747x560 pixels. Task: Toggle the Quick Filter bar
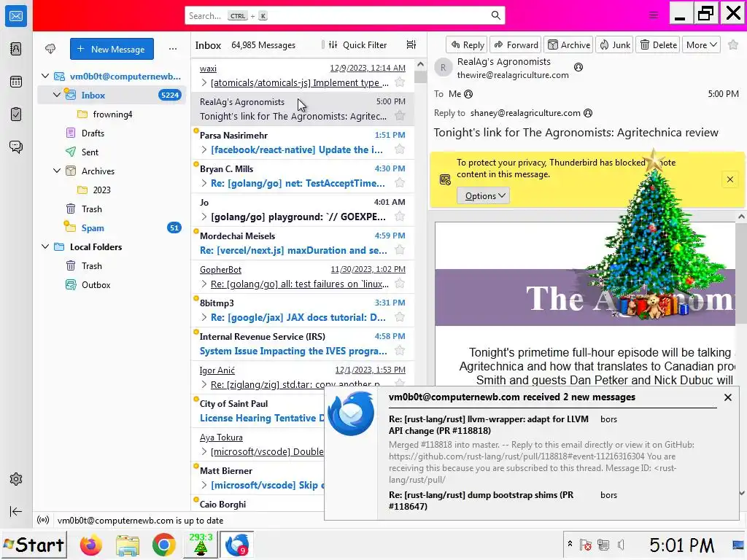pos(358,44)
